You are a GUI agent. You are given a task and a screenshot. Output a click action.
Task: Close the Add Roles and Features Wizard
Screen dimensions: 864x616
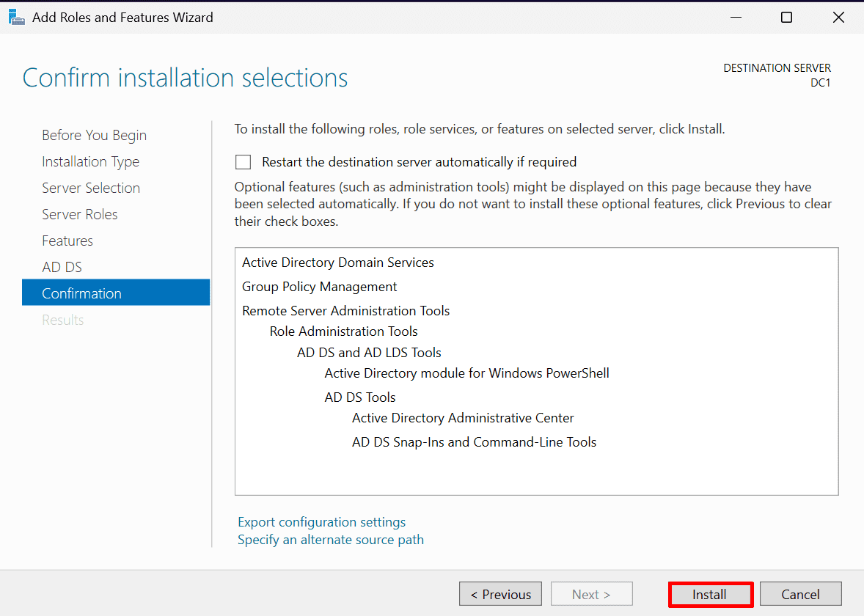pyautogui.click(x=838, y=18)
